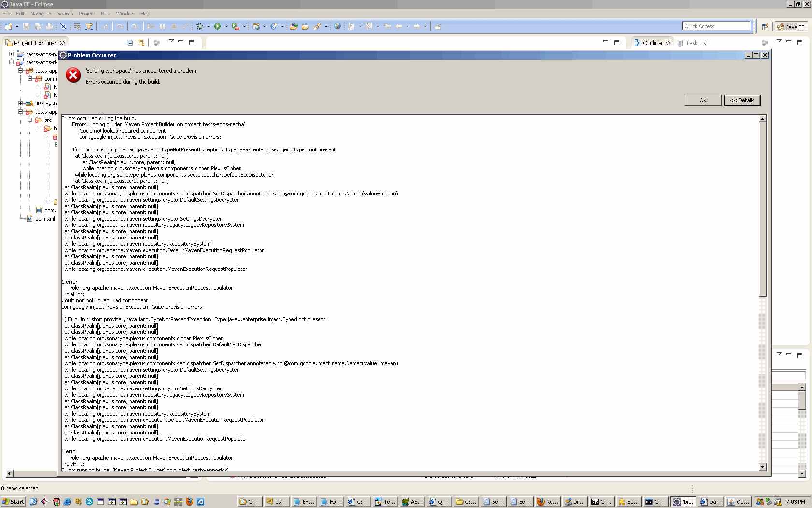
Task: Switch to the Task List tab
Action: tap(693, 43)
